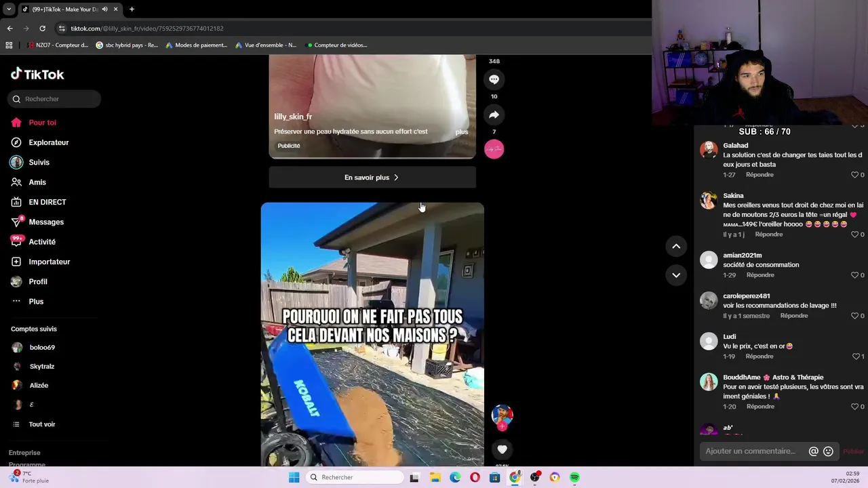Open the emoji picker icon
This screenshot has width=868, height=488.
(828, 451)
